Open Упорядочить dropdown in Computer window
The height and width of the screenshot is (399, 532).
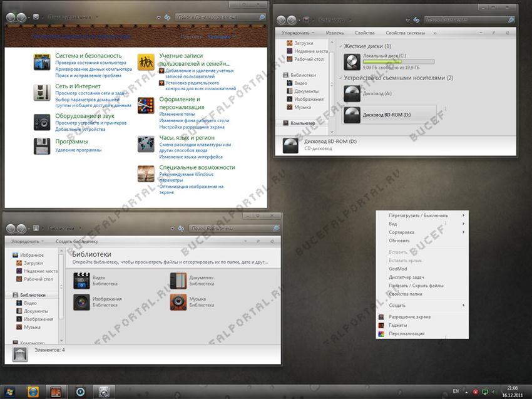tap(299, 32)
